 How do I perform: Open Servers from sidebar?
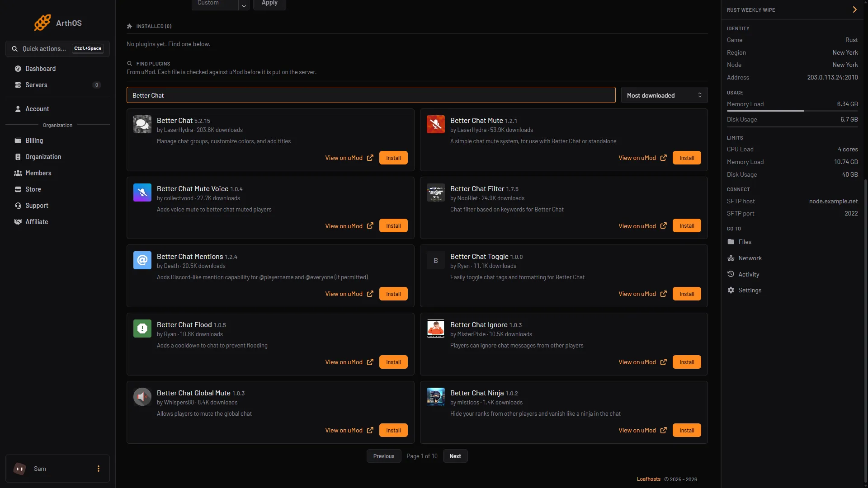click(57, 85)
